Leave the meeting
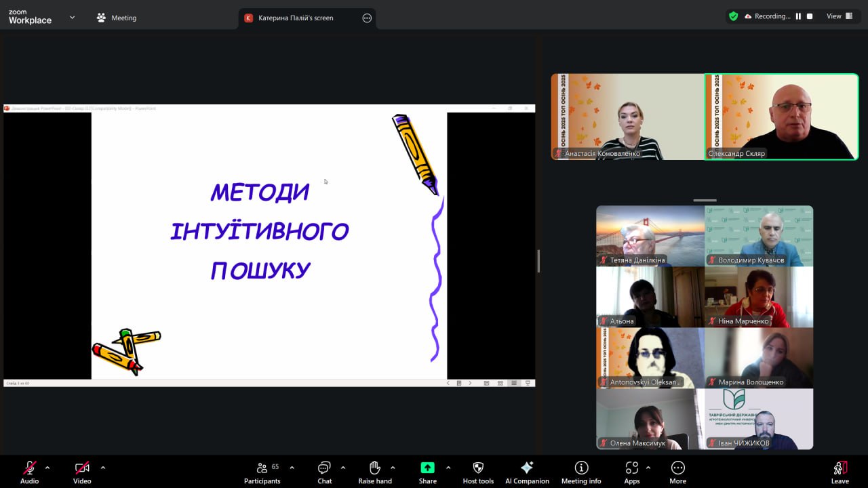The width and height of the screenshot is (868, 488). pyautogui.click(x=840, y=472)
